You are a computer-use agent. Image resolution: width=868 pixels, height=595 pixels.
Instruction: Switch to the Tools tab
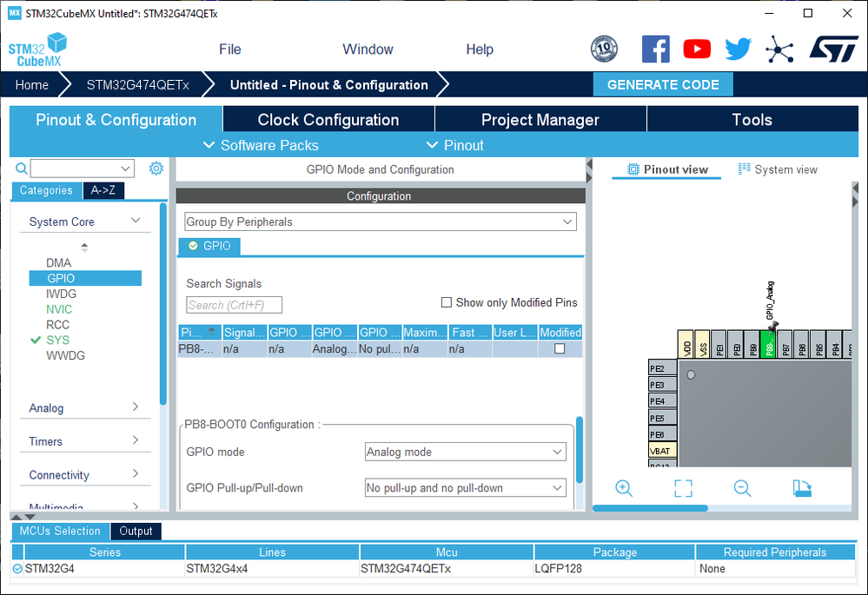(x=752, y=120)
